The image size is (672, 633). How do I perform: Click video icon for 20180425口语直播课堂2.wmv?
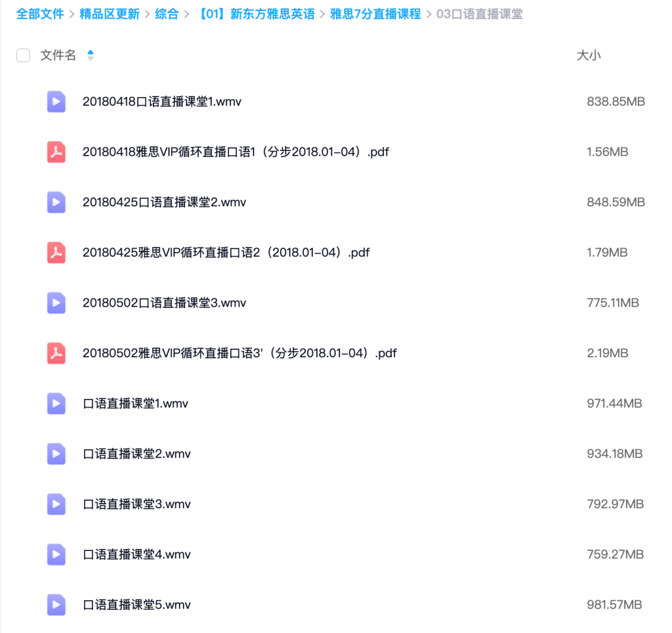[56, 202]
